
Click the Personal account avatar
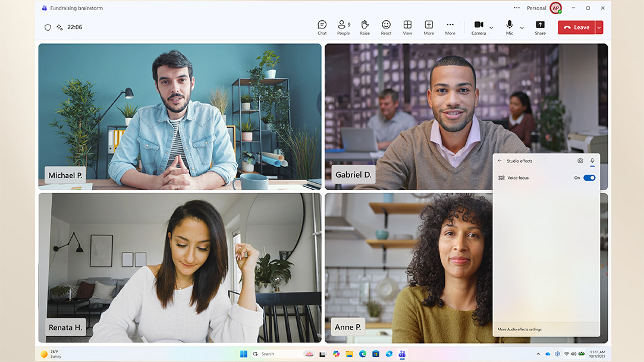[554, 8]
